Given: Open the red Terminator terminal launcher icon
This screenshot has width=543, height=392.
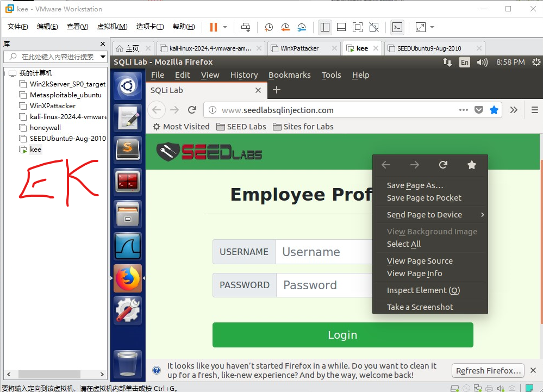Looking at the screenshot, I should 127,182.
